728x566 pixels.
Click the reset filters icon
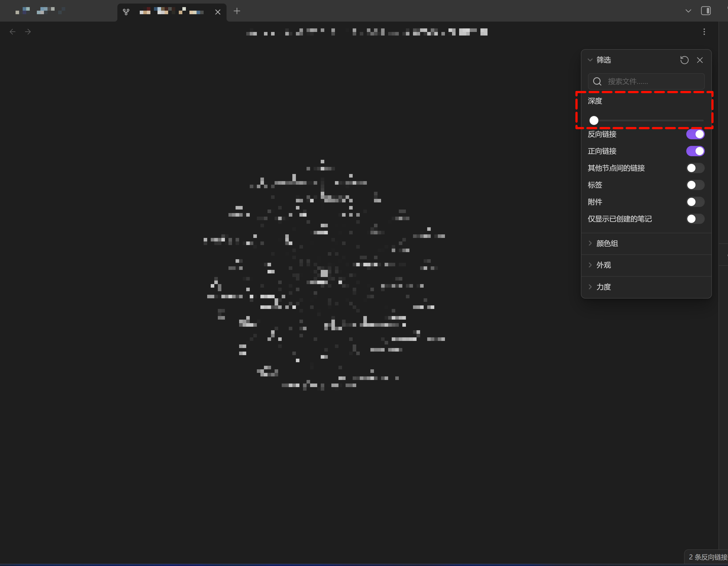coord(684,60)
